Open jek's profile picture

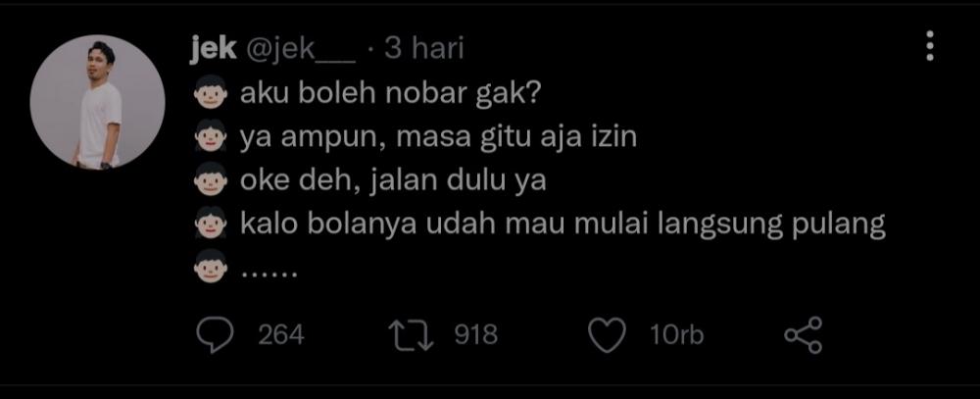pyautogui.click(x=97, y=102)
